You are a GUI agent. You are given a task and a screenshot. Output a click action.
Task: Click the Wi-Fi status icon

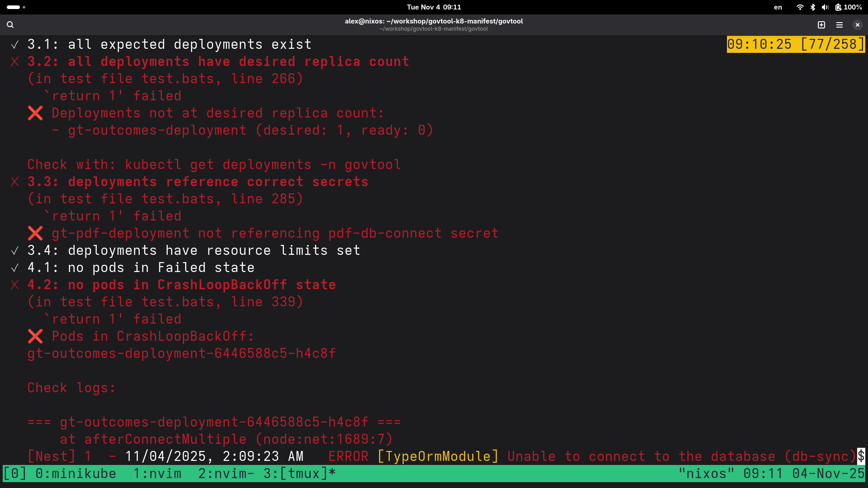tap(800, 7)
